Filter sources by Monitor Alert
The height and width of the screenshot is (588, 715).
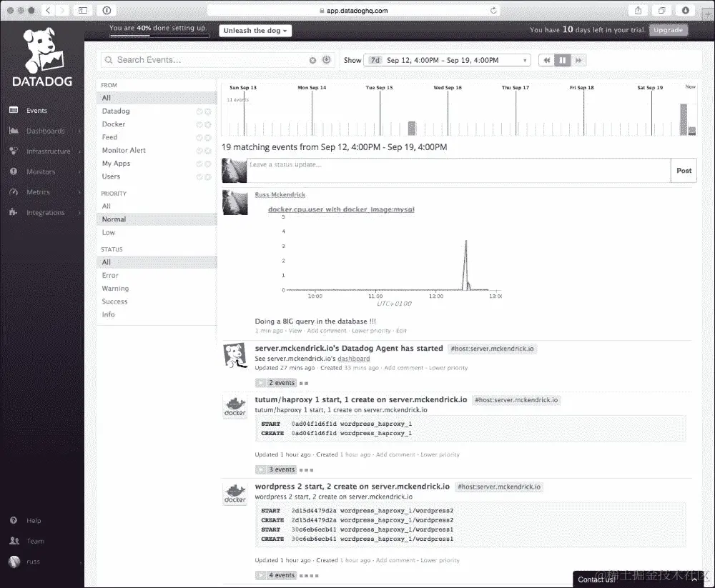pyautogui.click(x=124, y=150)
